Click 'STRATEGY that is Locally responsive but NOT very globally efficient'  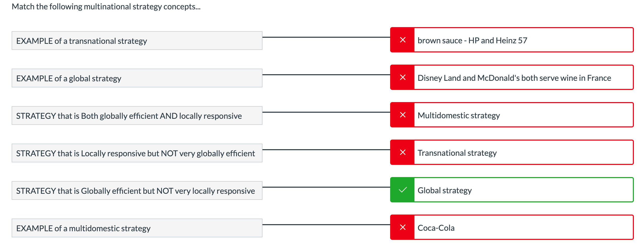pyautogui.click(x=137, y=153)
